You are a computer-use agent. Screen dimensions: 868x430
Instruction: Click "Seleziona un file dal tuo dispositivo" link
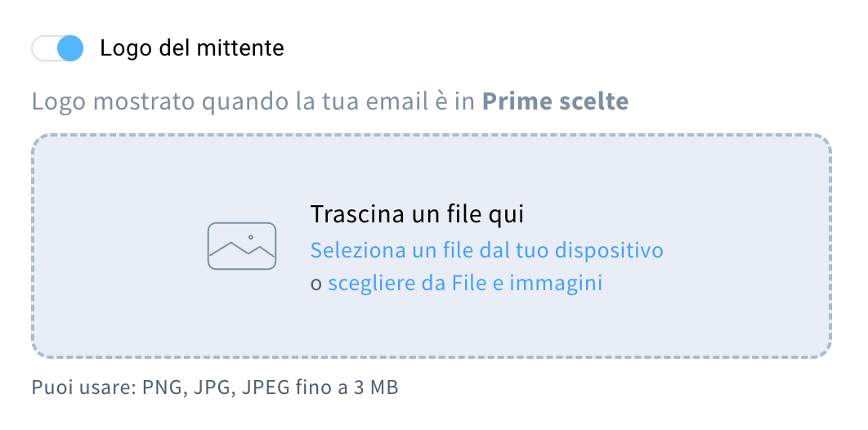pos(486,249)
